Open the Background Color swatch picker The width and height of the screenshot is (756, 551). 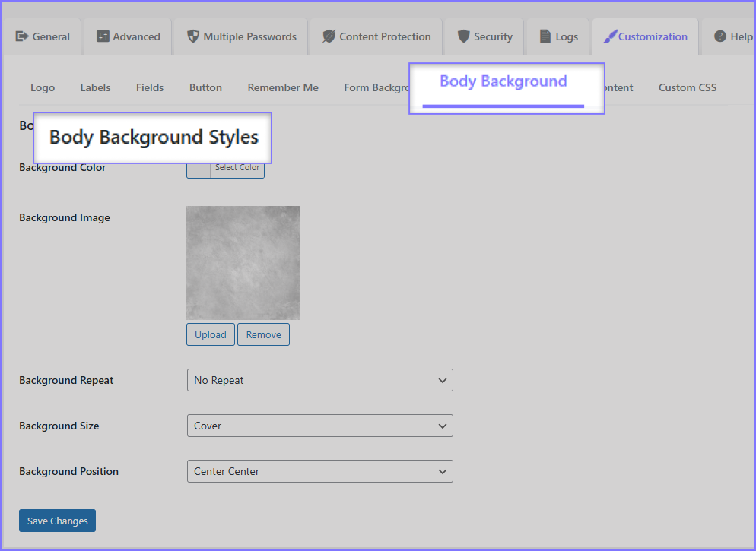point(199,169)
